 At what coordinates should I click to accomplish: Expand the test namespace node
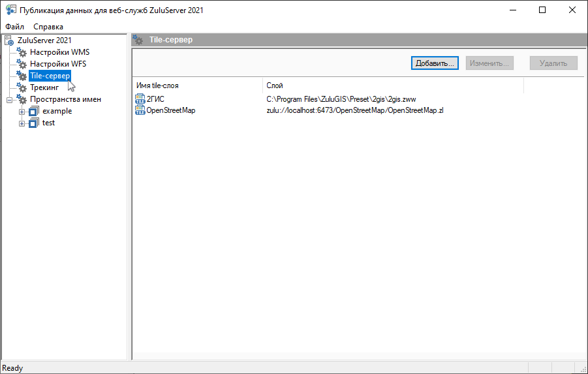coord(22,123)
